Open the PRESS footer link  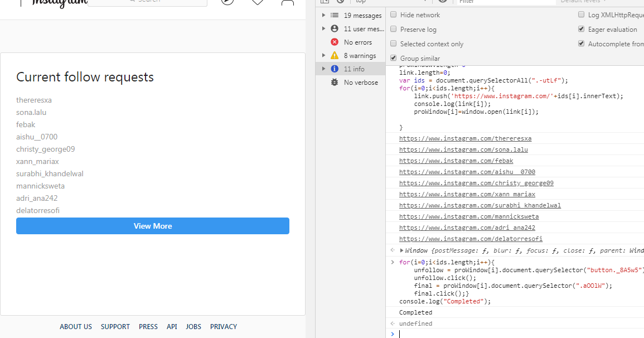point(148,326)
